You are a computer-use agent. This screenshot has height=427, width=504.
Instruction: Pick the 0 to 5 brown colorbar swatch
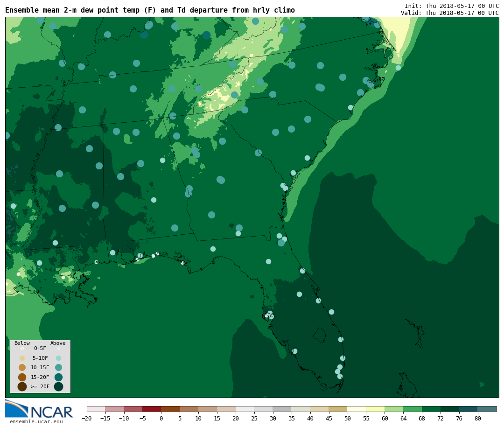coord(170,409)
